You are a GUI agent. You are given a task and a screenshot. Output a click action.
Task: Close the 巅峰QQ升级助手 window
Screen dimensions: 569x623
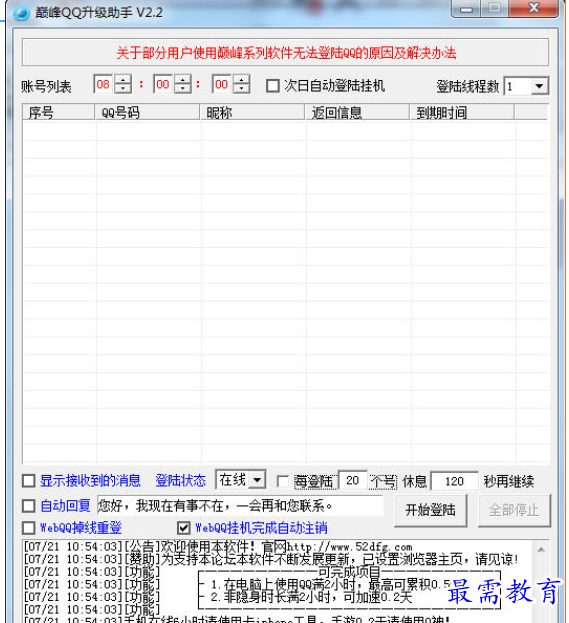534,8
